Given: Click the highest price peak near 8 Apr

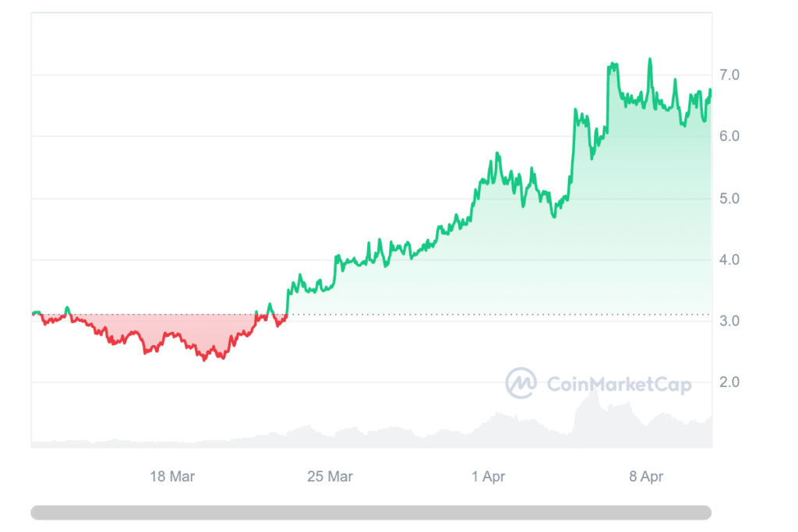Looking at the screenshot, I should [x=650, y=59].
